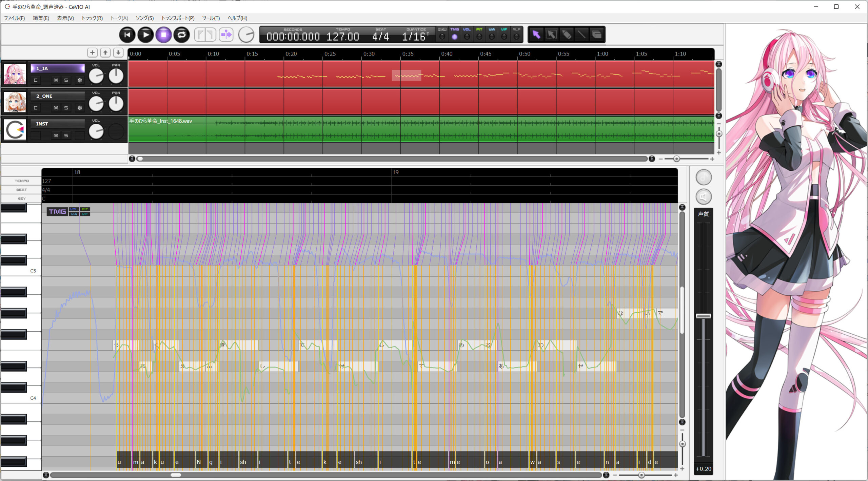Select the line drawing tool
Screen dimensions: 868x481
coord(581,35)
